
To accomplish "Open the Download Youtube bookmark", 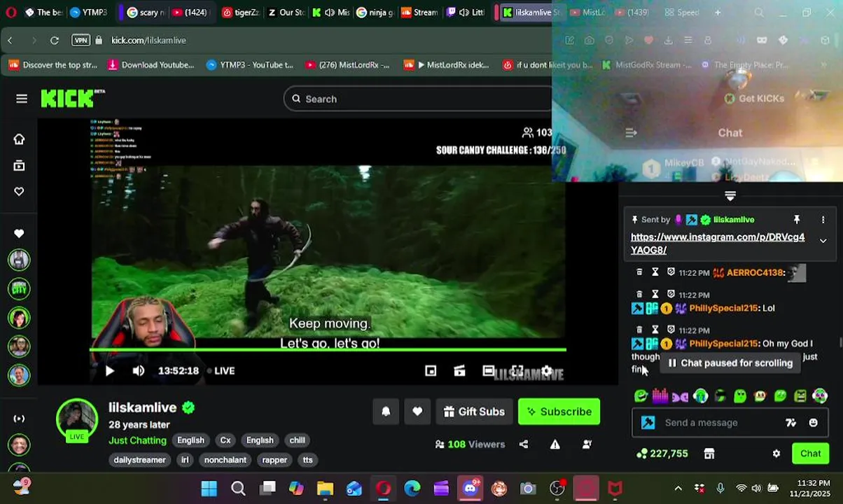I will point(151,65).
